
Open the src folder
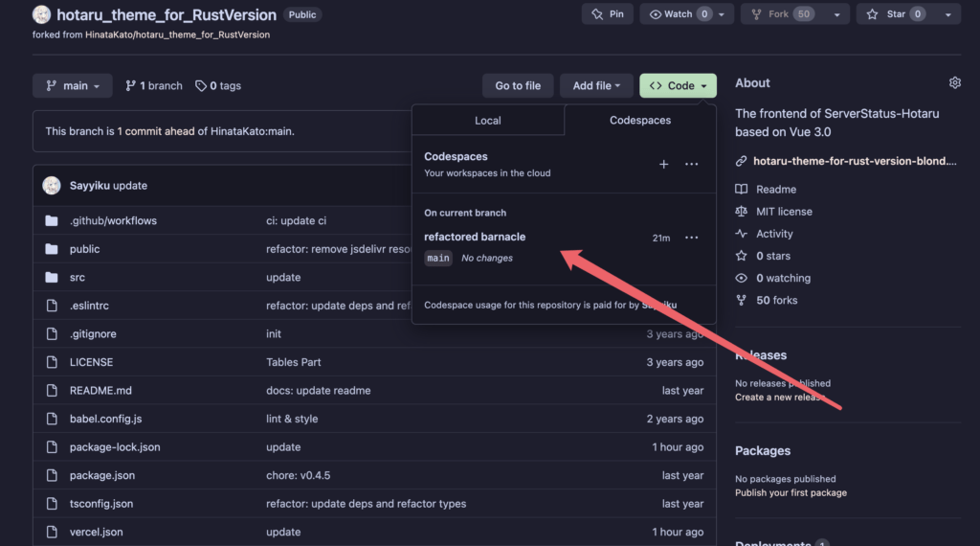(77, 277)
